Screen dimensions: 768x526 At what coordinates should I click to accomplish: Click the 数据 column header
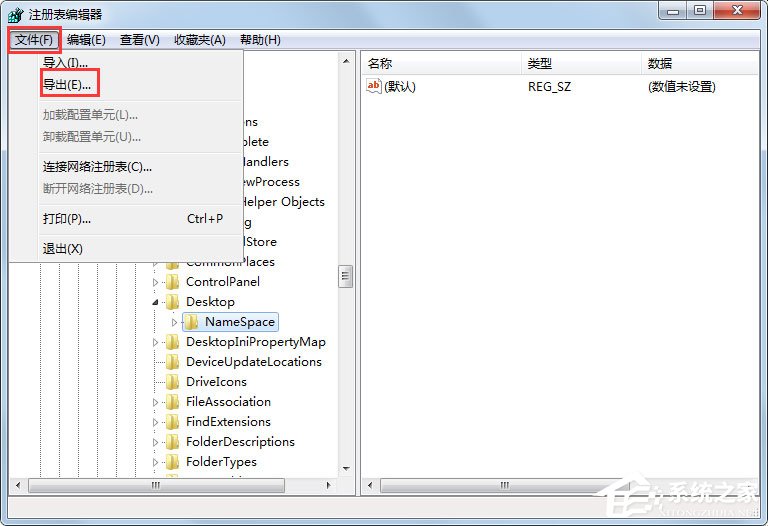click(x=700, y=63)
